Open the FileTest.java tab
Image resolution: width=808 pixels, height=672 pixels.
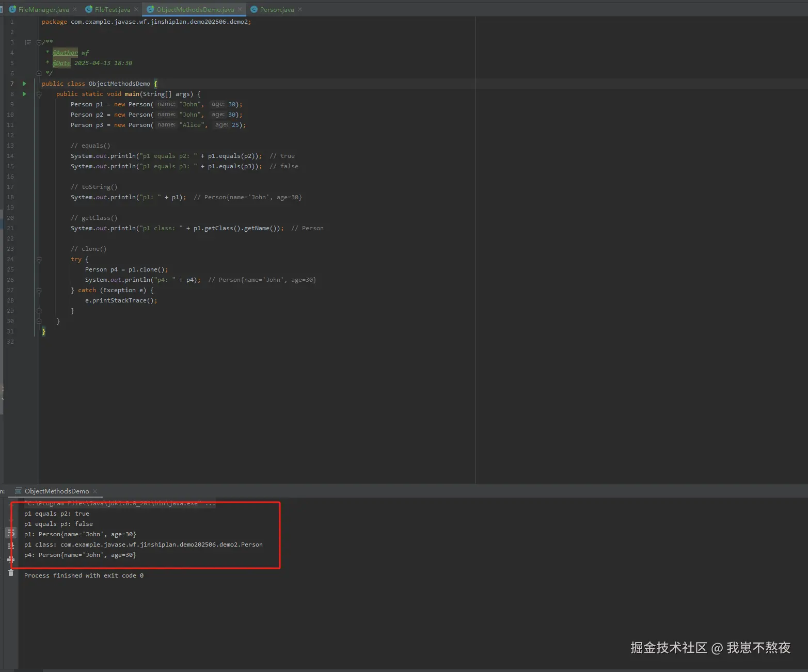coord(113,9)
